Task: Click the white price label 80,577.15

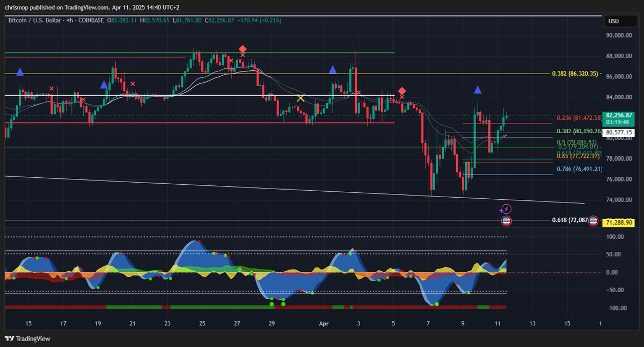Action: [619, 132]
